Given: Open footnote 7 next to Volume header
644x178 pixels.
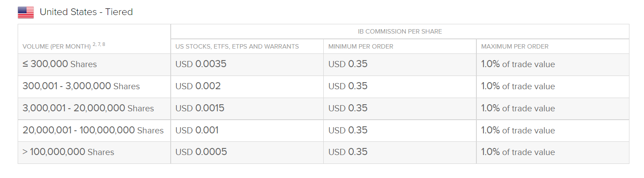Looking at the screenshot, I should click(x=98, y=44).
